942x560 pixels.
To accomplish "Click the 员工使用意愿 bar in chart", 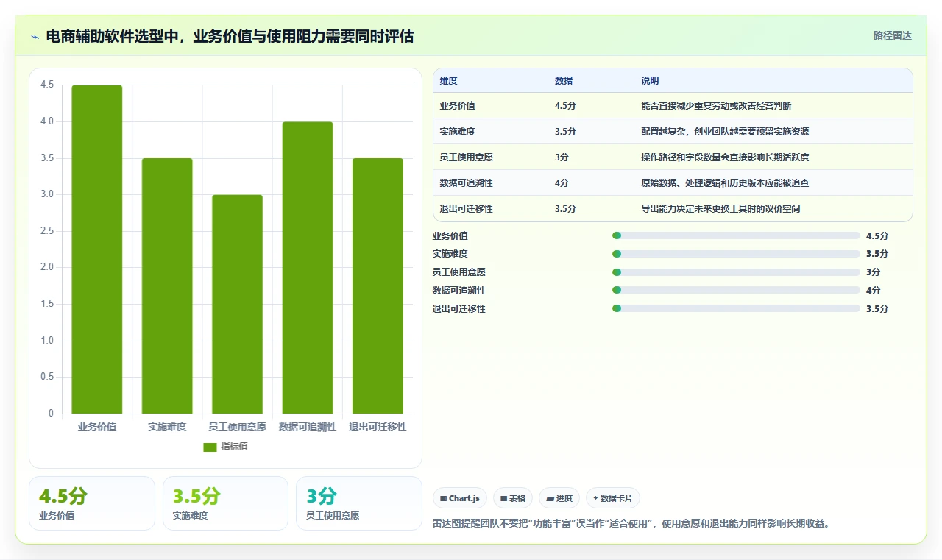I will [237, 304].
